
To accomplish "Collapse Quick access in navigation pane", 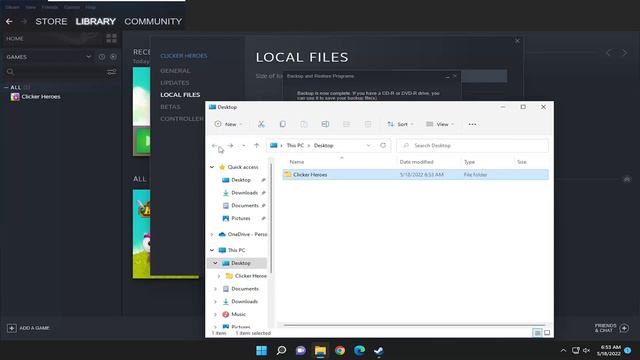I will (x=212, y=167).
